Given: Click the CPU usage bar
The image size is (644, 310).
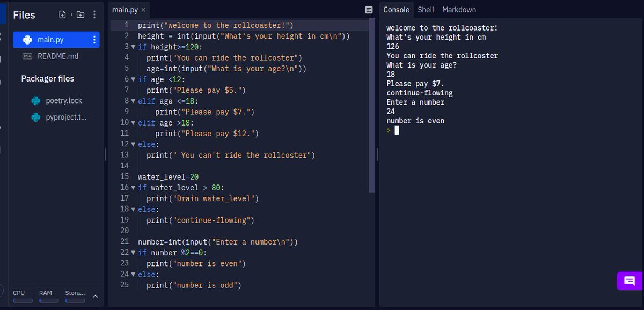Looking at the screenshot, I should point(23,301).
